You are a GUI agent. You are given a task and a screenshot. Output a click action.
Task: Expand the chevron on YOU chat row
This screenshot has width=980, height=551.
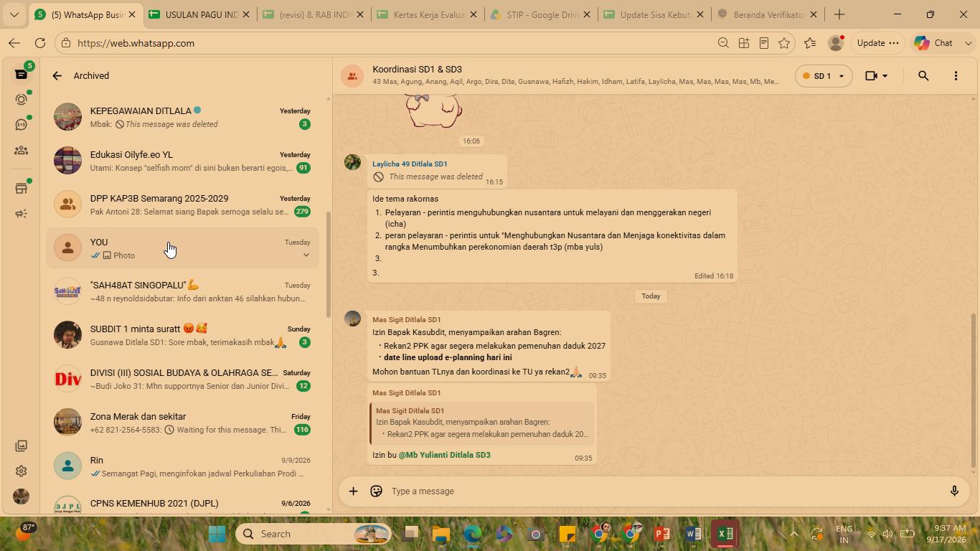(x=306, y=255)
